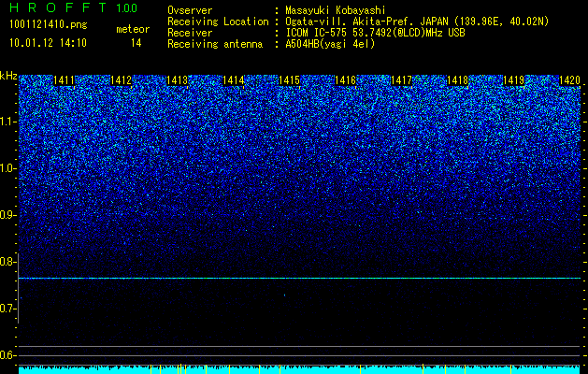Click the 1418 time marker
Screen dimensions: 588x374
coord(457,80)
